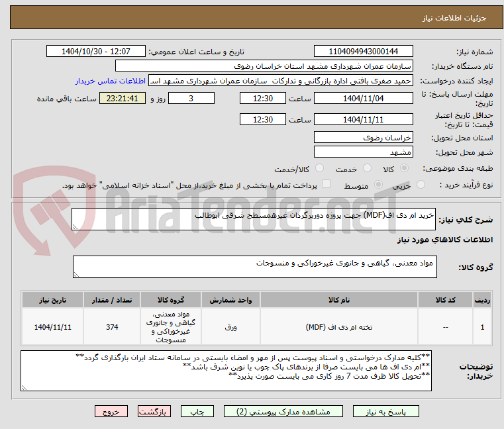504x429 pixels.
Task: Choose the جزیی purchase process option
Action: point(421,185)
